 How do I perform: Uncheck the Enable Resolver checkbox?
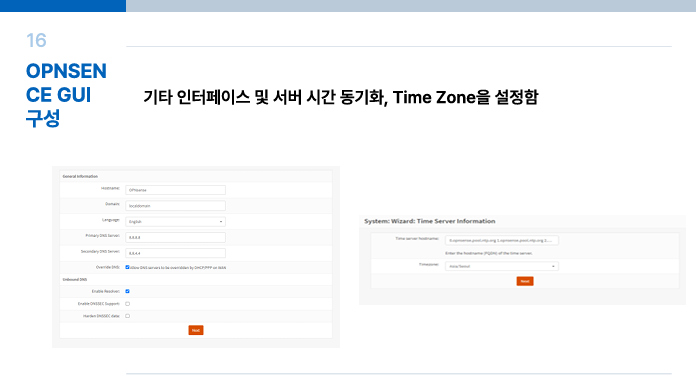coord(127,291)
